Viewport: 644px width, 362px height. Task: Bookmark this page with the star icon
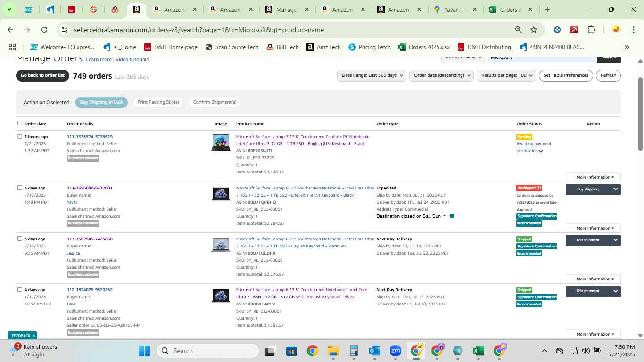[534, 30]
